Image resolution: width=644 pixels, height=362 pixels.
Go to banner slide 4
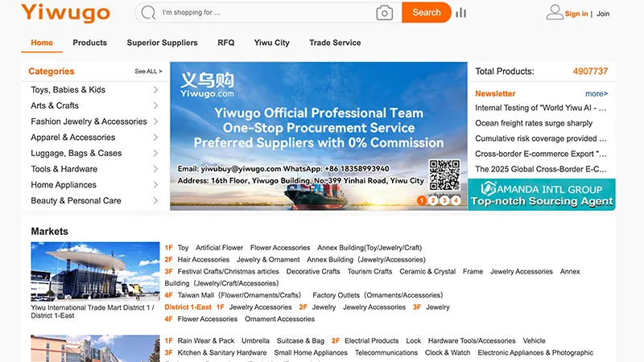(x=456, y=200)
